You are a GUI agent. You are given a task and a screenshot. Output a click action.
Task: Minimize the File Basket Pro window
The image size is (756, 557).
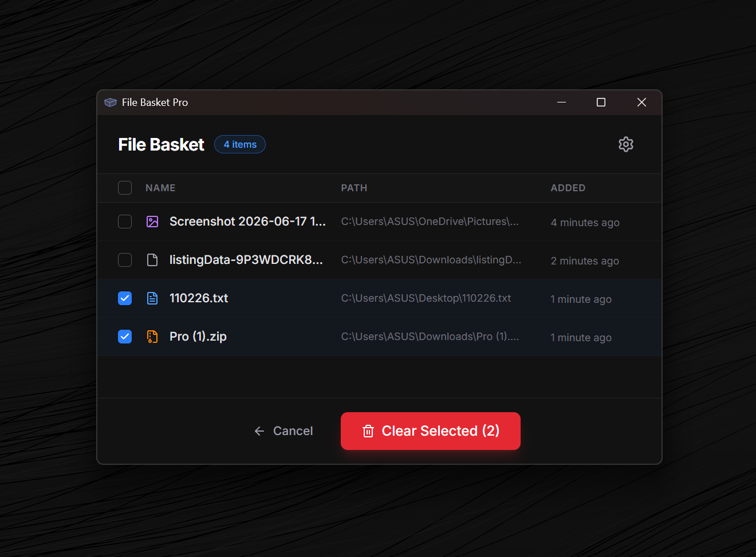[x=561, y=102]
